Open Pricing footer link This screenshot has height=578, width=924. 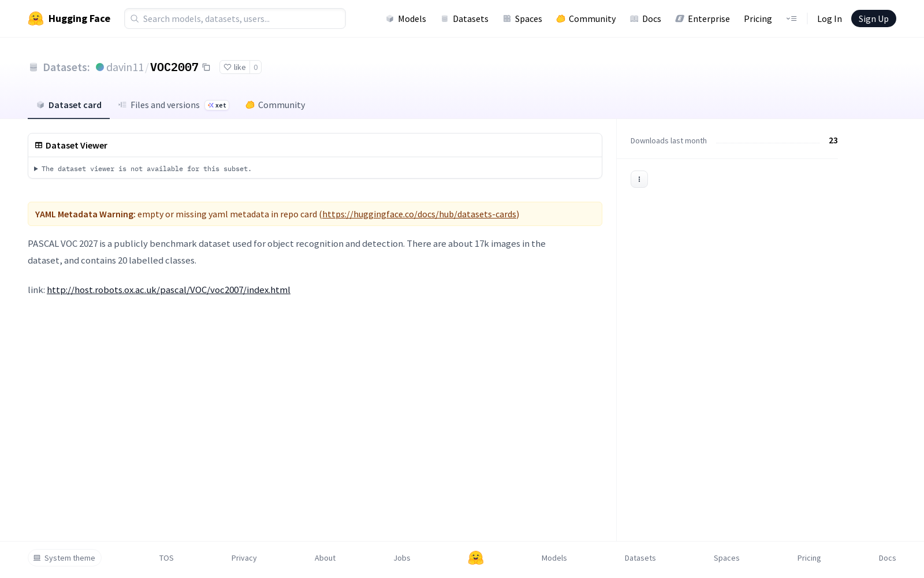point(809,558)
